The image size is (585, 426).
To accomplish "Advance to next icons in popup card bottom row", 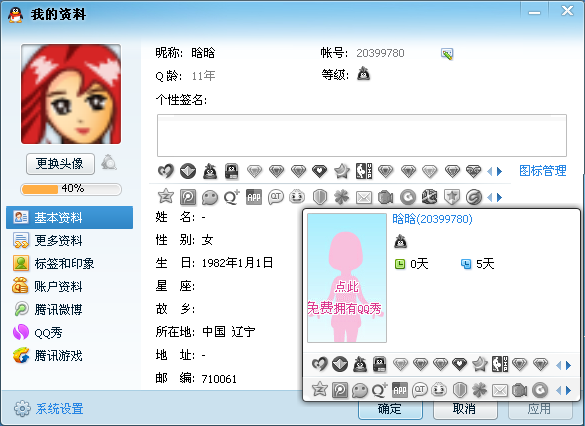I will pos(569,391).
